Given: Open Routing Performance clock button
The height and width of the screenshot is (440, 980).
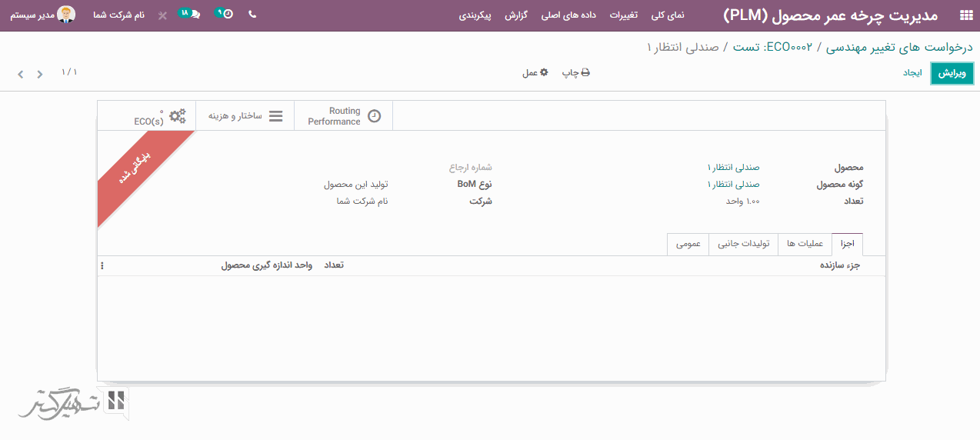Looking at the screenshot, I should pos(343,115).
